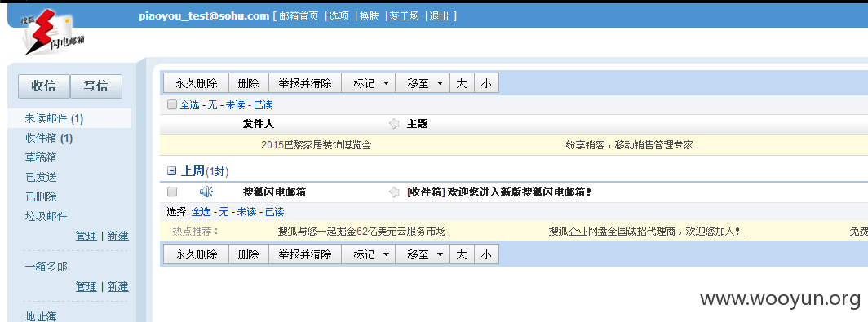Click the bottom 永久删除 button
Image resolution: width=868 pixels, height=322 pixels.
196,254
